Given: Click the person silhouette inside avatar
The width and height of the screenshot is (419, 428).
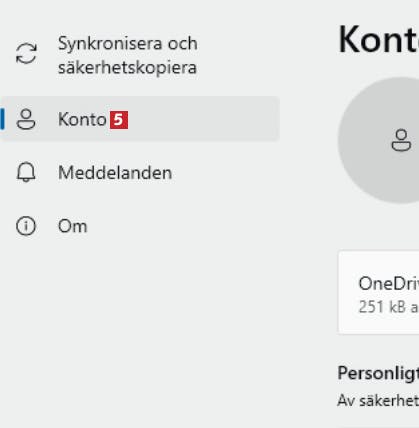Looking at the screenshot, I should 401,140.
